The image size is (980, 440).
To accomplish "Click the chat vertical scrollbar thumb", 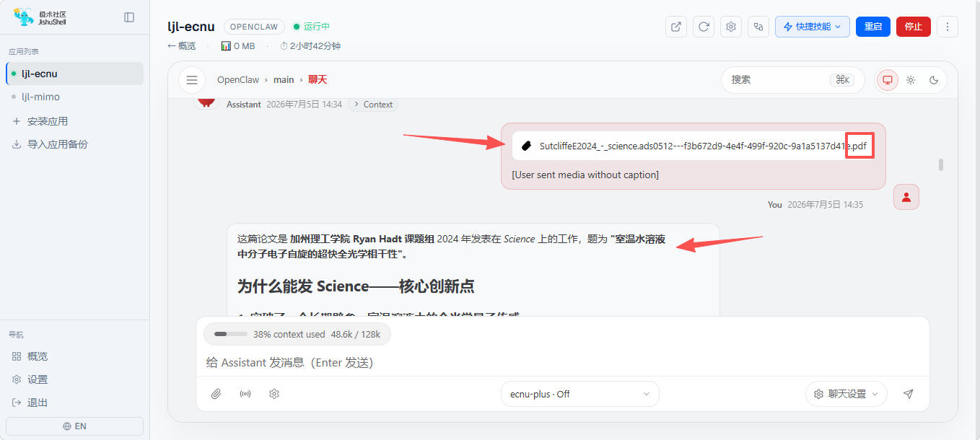I will pos(941,164).
